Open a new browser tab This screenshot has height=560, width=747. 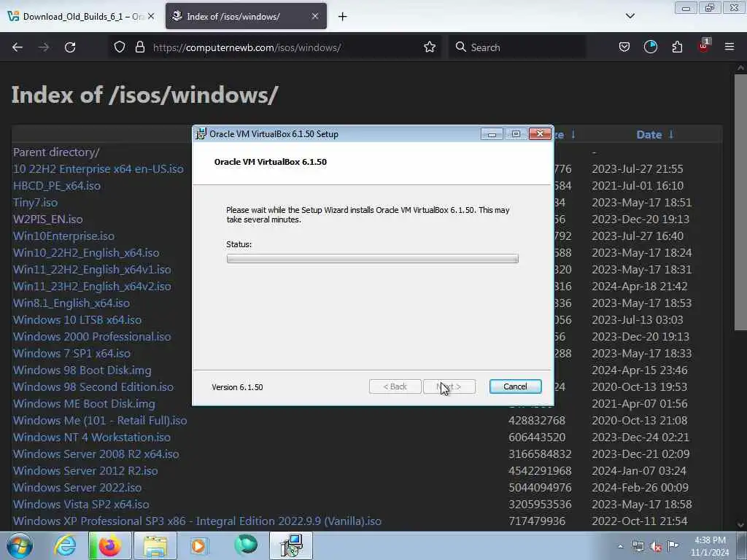(x=343, y=17)
